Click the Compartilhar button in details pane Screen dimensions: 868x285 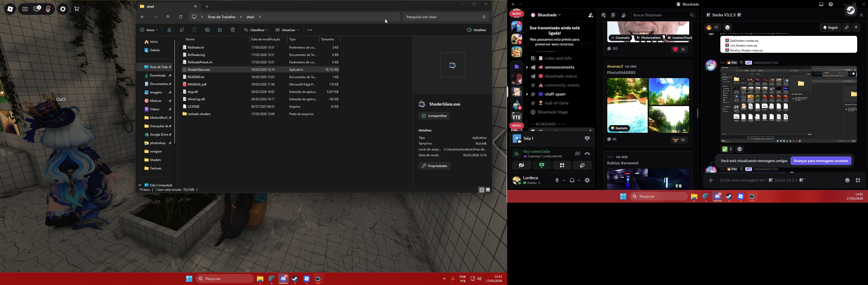[x=434, y=116]
